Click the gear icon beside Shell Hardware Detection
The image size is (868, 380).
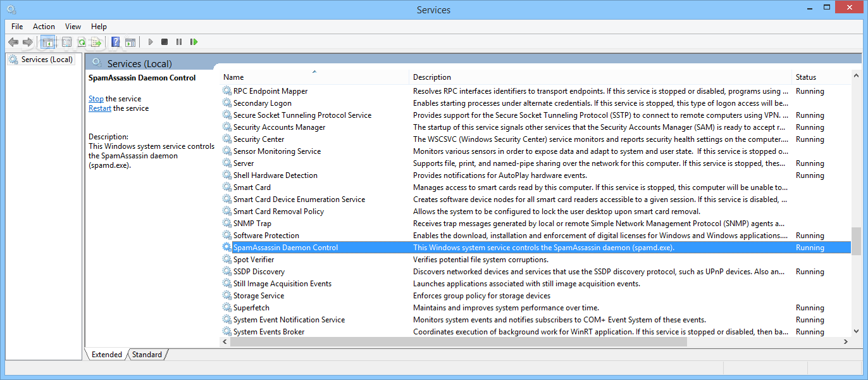tap(227, 175)
